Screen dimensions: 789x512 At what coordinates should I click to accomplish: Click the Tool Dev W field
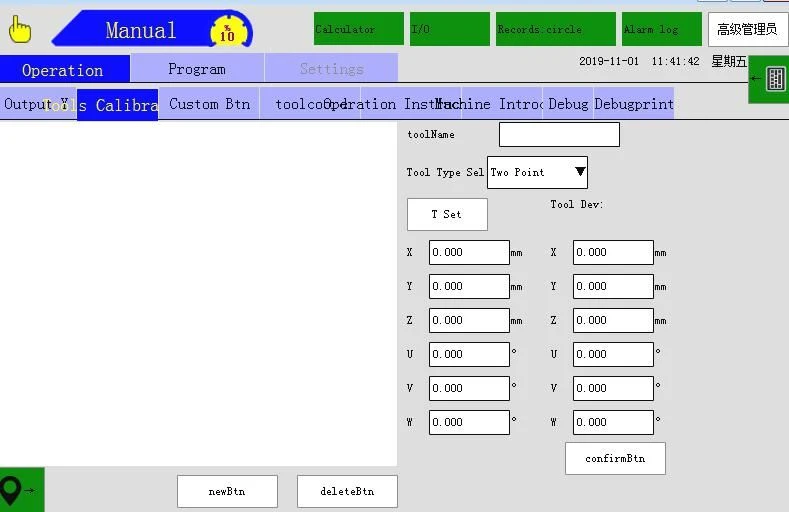pos(613,422)
